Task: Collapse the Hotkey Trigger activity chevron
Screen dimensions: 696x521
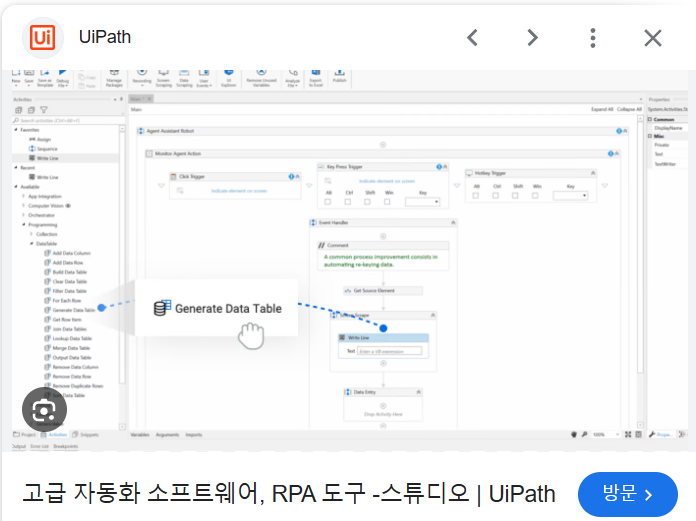Action: click(x=593, y=173)
